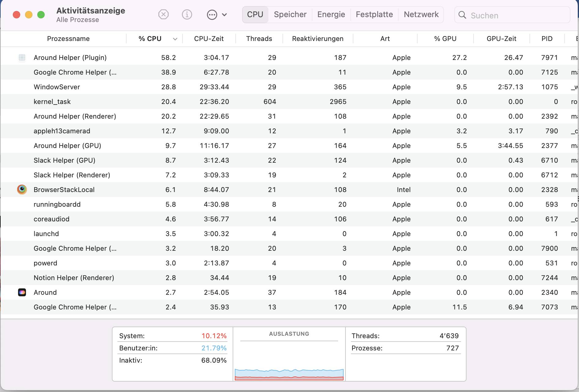The image size is (579, 392).
Task: Sort by the % GPU column header
Action: tap(445, 39)
